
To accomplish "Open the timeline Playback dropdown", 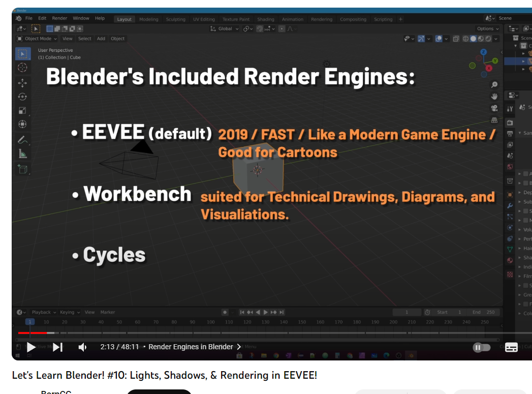I will point(44,312).
